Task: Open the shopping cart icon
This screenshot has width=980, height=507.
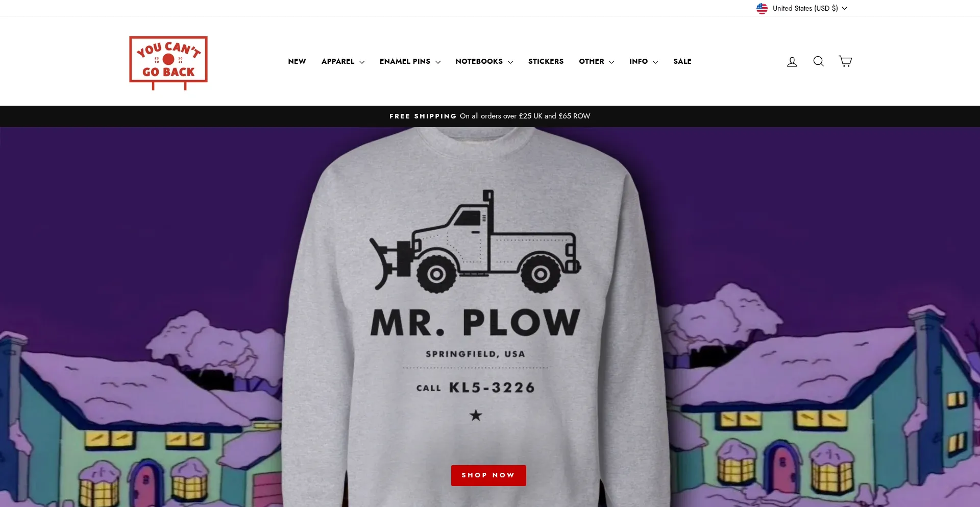Action: [845, 61]
